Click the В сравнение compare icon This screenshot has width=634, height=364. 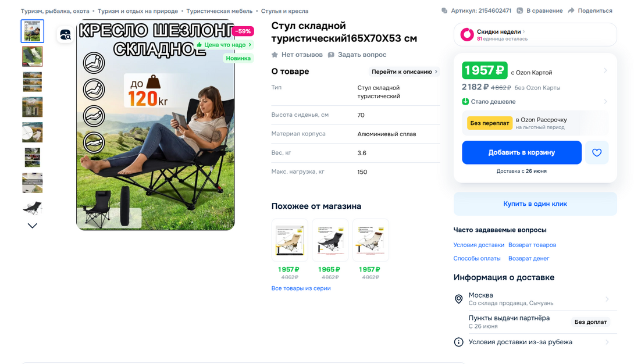point(520,11)
